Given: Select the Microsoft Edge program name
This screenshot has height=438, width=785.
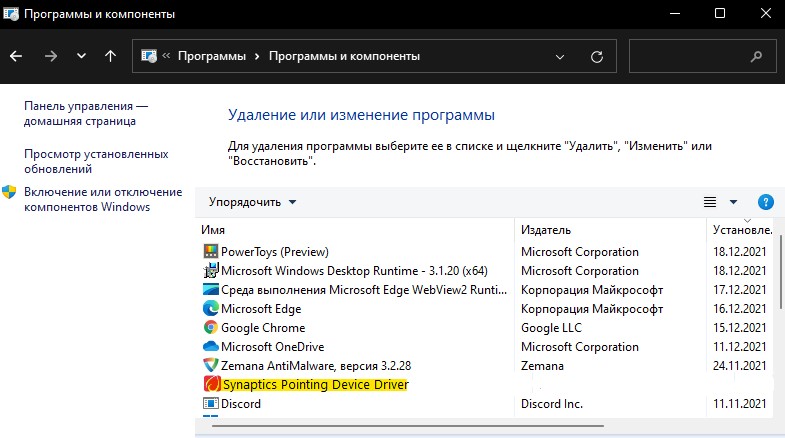Looking at the screenshot, I should click(261, 309).
